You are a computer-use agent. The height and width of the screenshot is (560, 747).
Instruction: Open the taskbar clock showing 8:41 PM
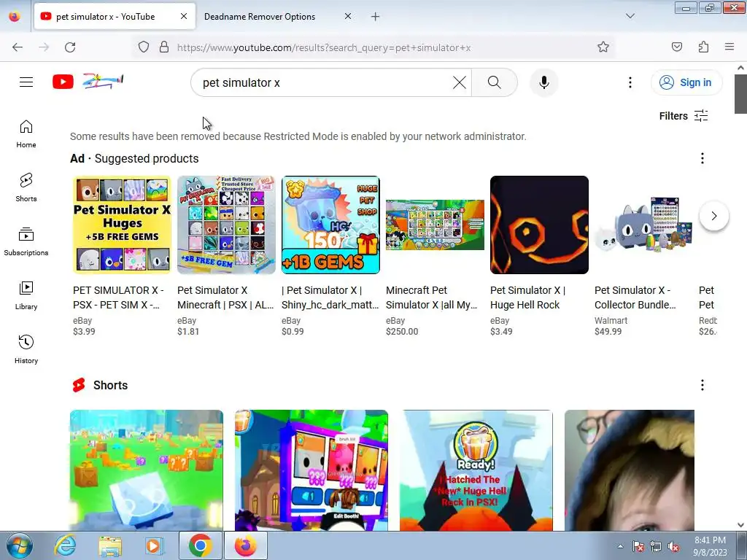pos(710,546)
